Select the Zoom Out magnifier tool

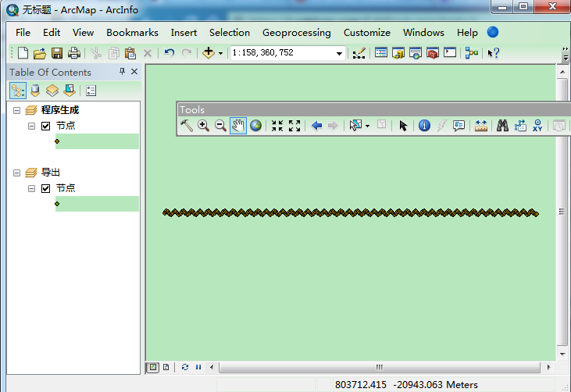coord(220,126)
